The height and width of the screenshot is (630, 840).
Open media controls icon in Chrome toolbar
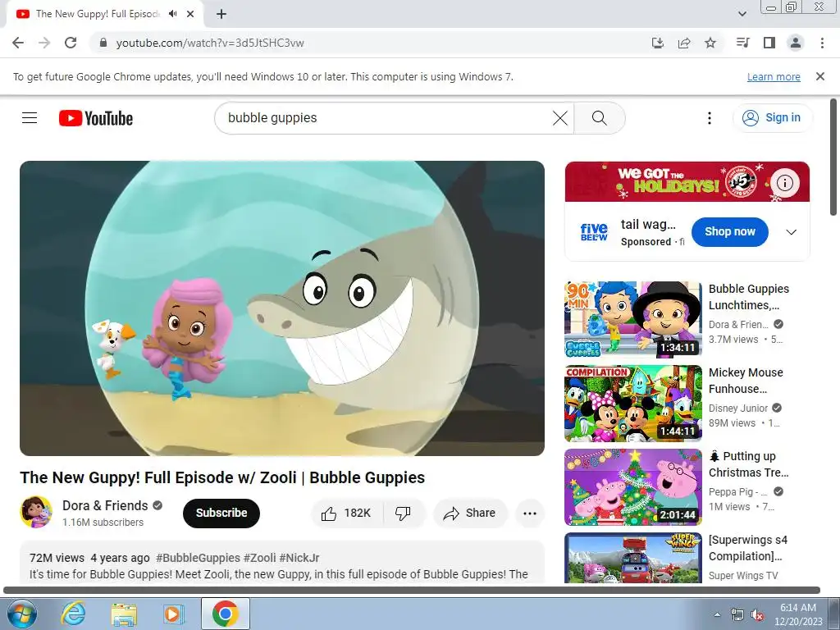coord(743,43)
